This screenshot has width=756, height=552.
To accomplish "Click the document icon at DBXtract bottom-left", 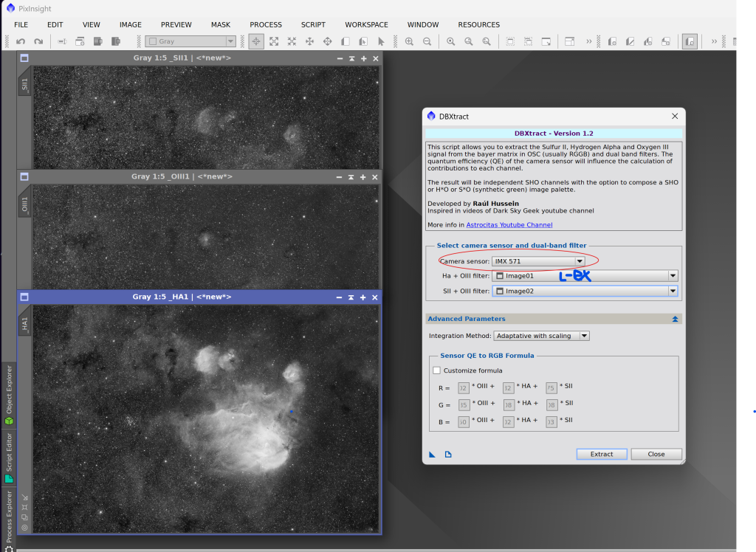I will pyautogui.click(x=448, y=454).
